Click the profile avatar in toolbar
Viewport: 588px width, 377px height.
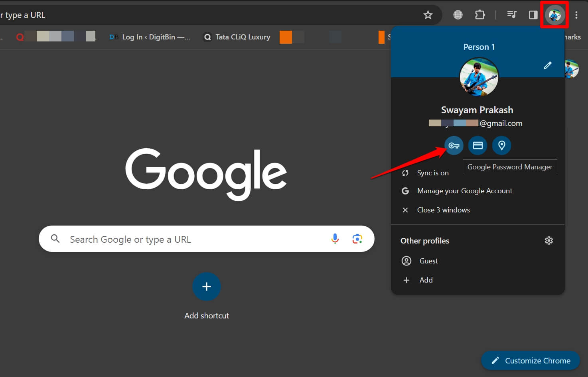pyautogui.click(x=554, y=15)
